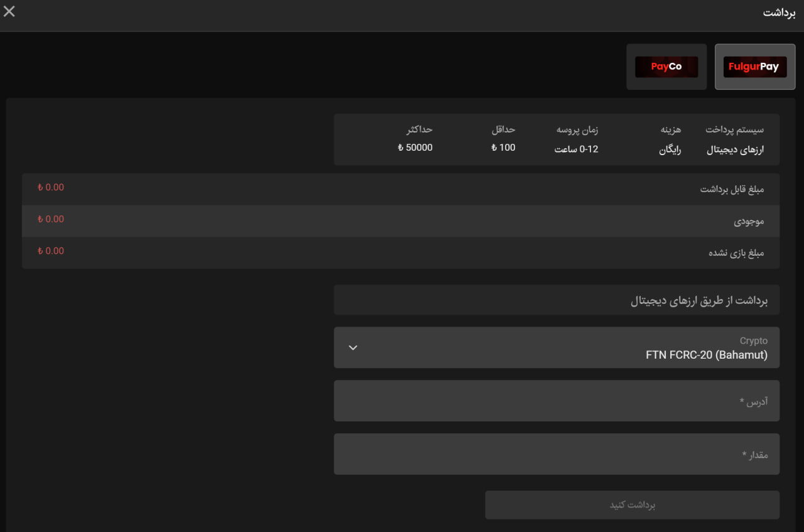Select the FulgurPay payment method tile
Image resolution: width=804 pixels, height=532 pixels.
754,67
